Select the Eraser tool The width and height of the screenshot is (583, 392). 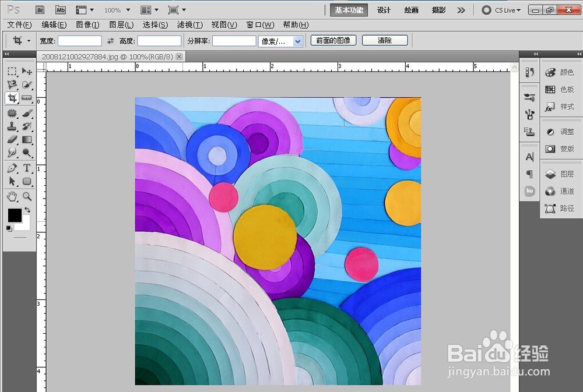[12, 140]
